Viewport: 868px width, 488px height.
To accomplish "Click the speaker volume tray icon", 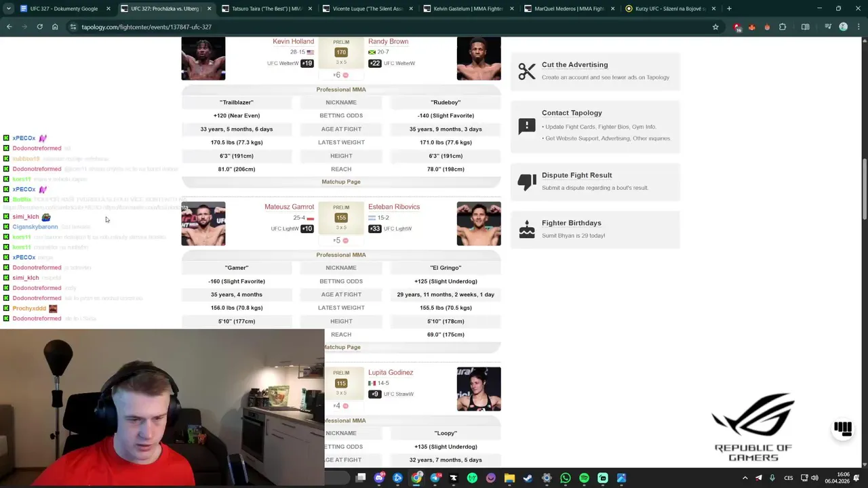I will (x=814, y=478).
